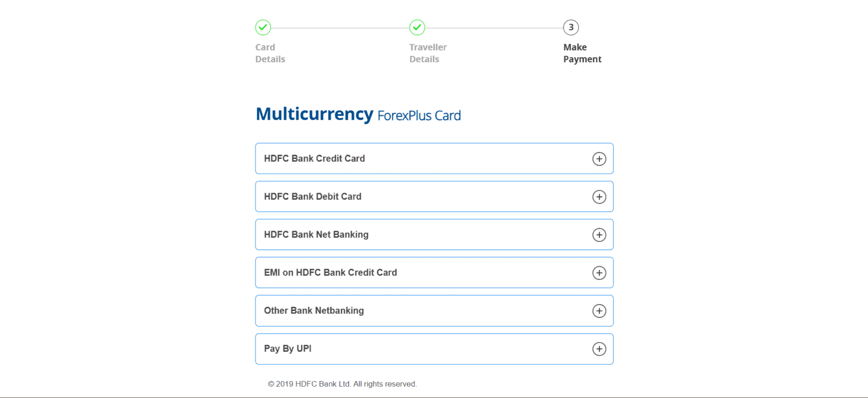Click the plus icon on EMI on HDFC Bank Credit Card

[599, 272]
